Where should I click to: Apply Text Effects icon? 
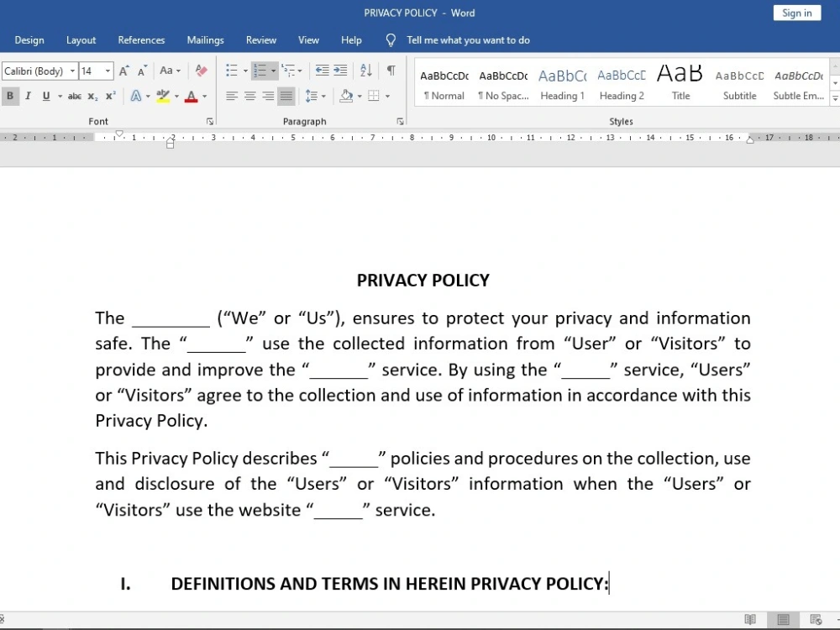136,97
